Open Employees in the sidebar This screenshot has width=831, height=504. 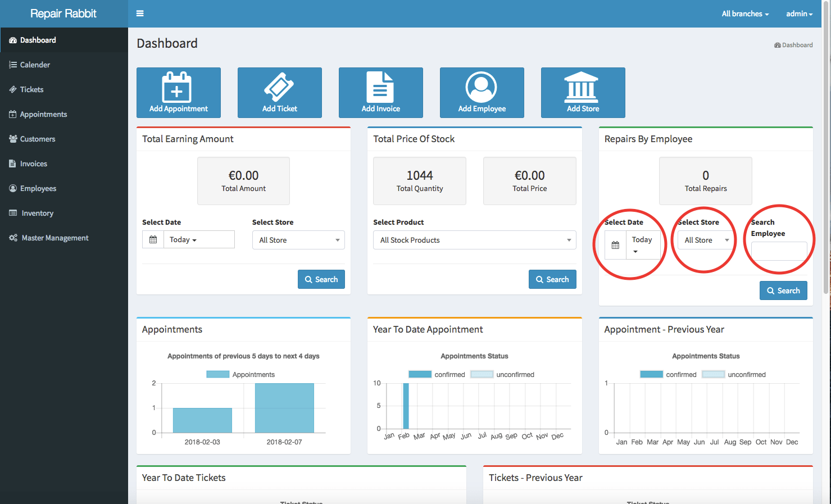click(x=64, y=188)
